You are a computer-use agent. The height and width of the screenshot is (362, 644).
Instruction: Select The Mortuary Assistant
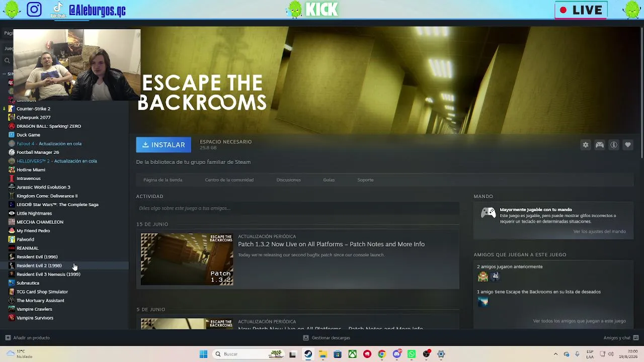point(40,301)
